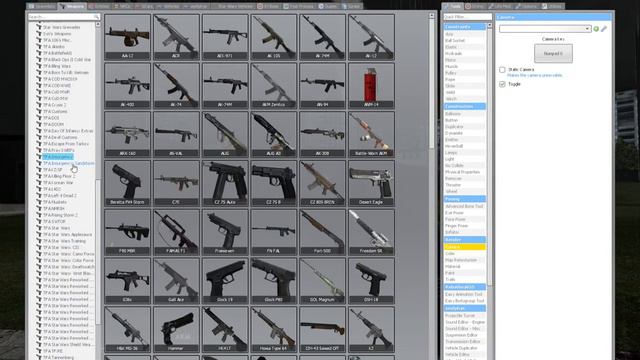
Task: Click the green add preset icon
Action: click(596, 29)
